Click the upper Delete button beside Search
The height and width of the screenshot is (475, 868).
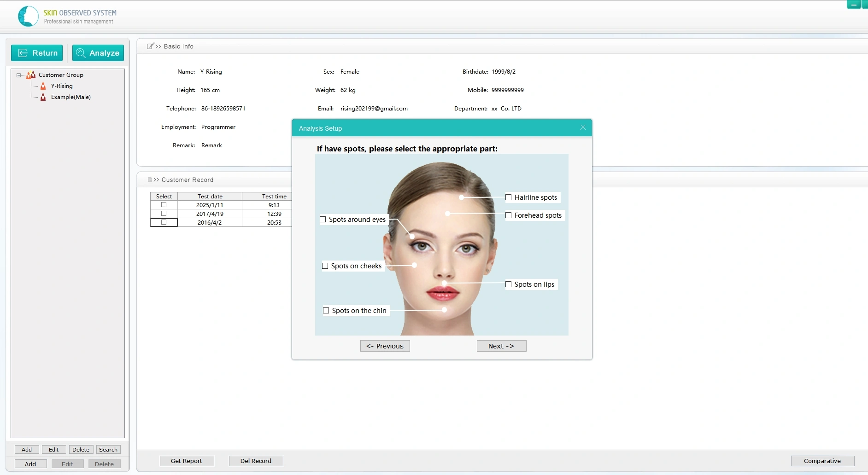click(x=81, y=450)
